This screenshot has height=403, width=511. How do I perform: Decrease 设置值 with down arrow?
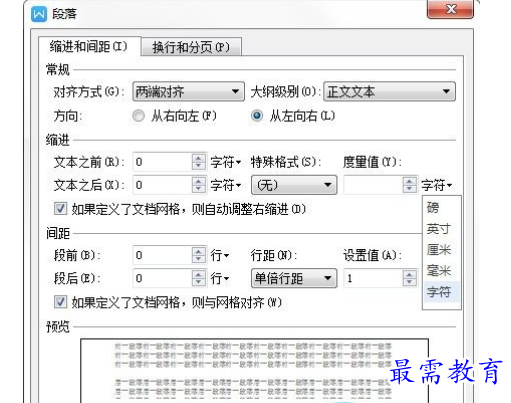(x=410, y=282)
